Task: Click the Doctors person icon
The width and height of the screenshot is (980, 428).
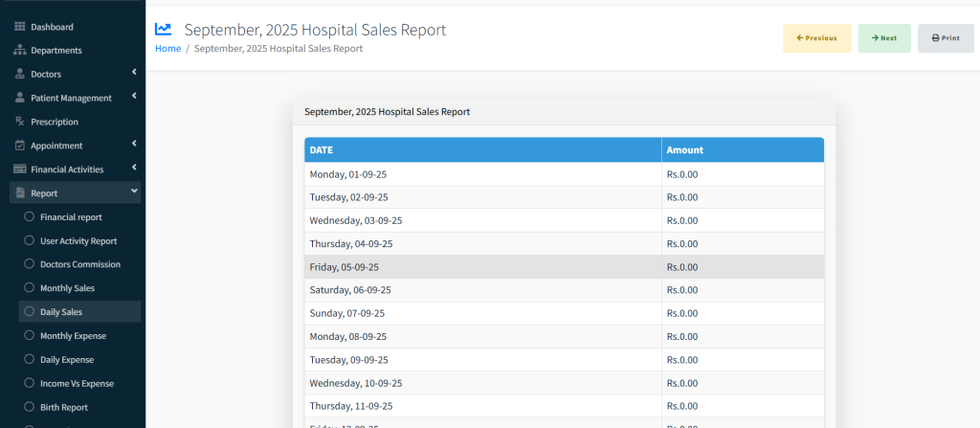Action: (19, 74)
